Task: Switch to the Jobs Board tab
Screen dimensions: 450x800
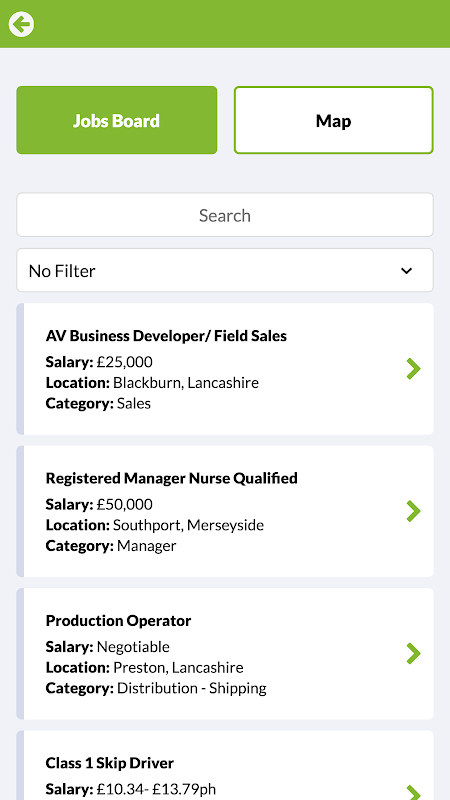Action: (117, 120)
